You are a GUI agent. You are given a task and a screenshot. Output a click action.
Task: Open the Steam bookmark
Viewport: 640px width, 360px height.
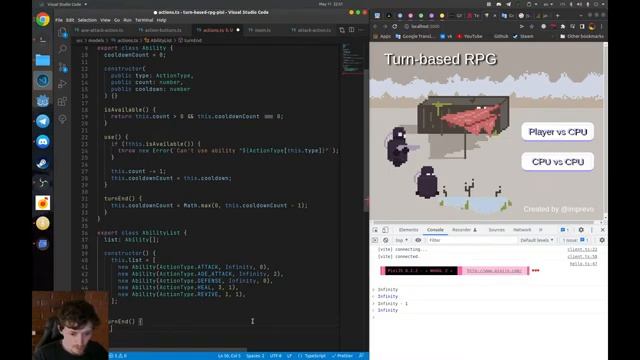click(x=524, y=36)
